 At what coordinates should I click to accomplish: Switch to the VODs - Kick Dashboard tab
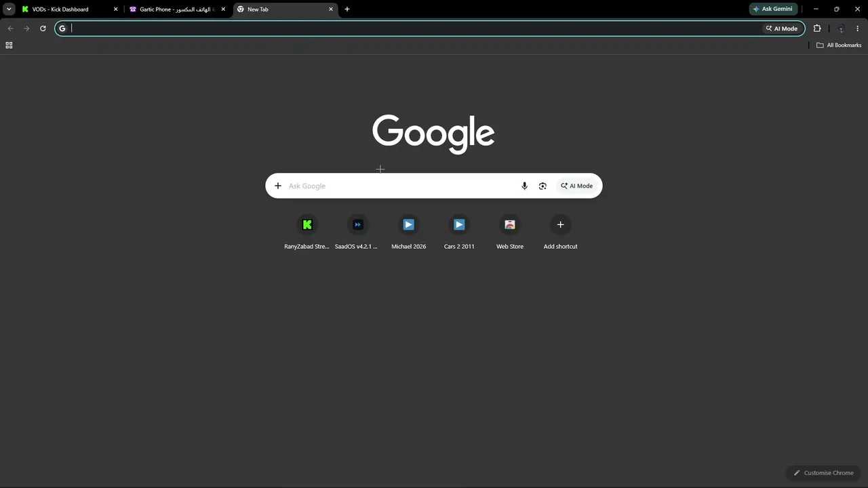pyautogui.click(x=69, y=9)
